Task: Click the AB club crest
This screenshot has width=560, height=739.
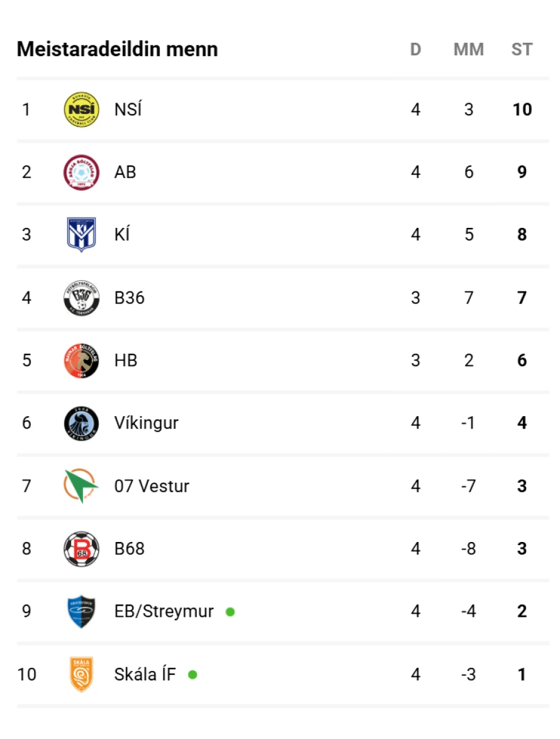Action: coord(81,172)
